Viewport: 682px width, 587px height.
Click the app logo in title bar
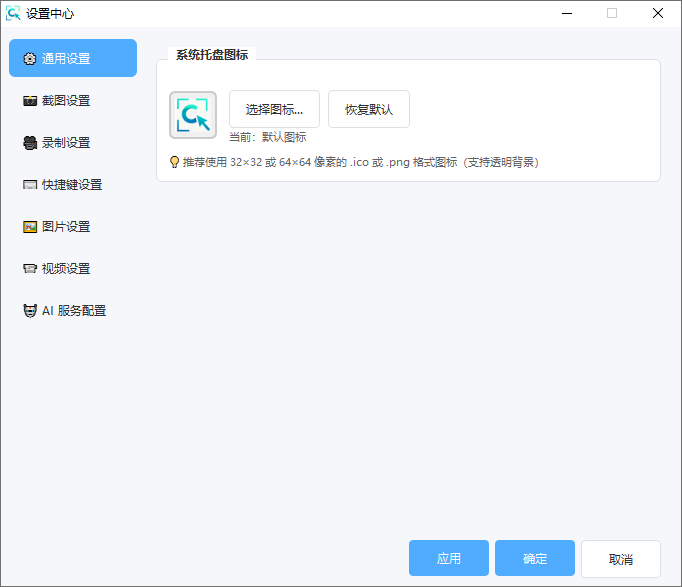click(13, 13)
